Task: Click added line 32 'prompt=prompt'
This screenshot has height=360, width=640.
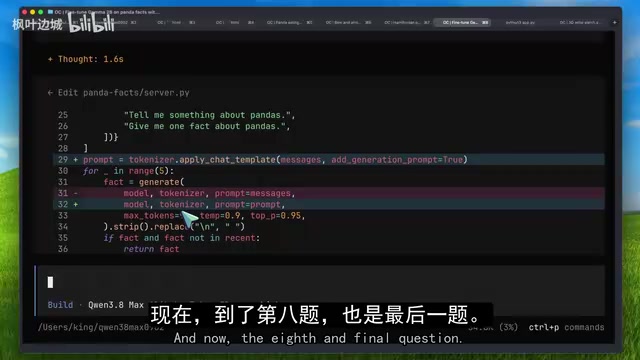Action: pyautogui.click(x=329, y=204)
